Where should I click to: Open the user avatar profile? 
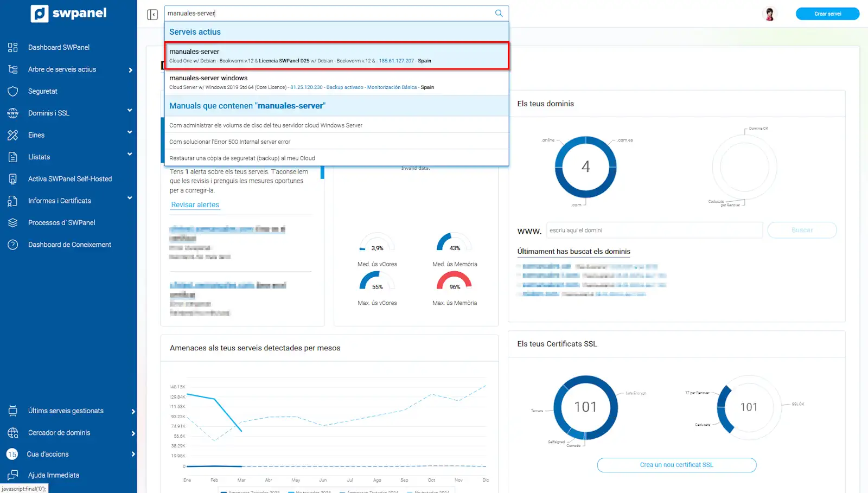[x=769, y=14]
